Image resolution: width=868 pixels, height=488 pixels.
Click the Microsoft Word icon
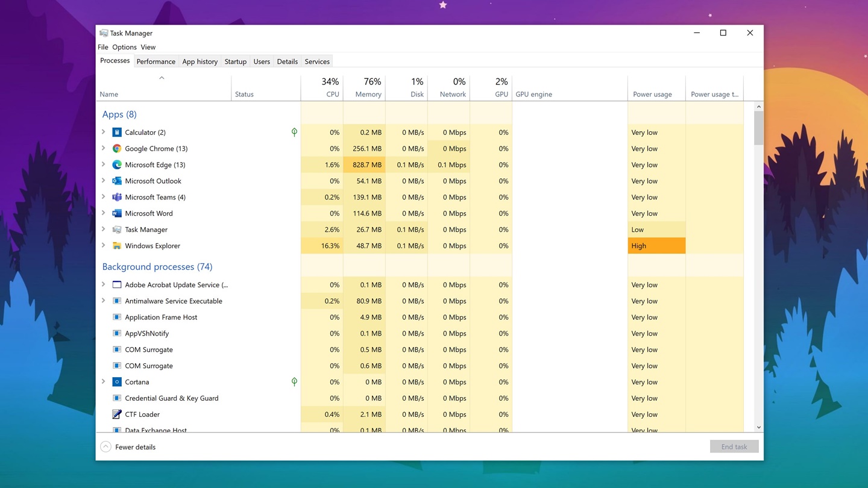click(117, 214)
